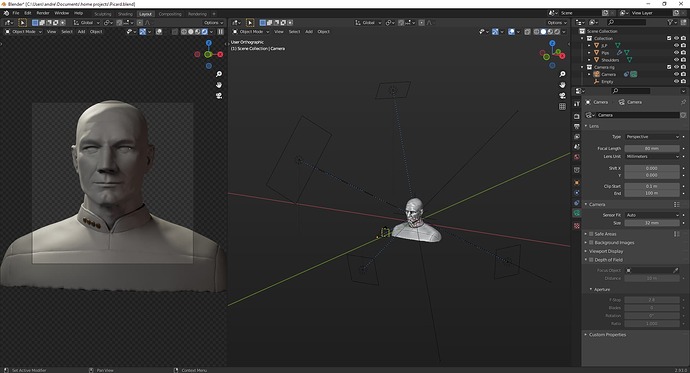Click the Clip Start 0.1 m field
Screen dimensions: 690x373
coord(652,186)
